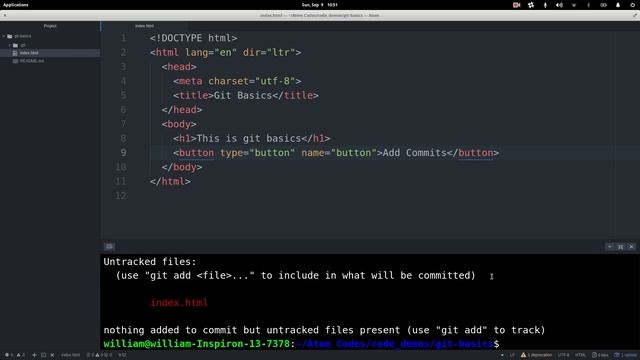Open the notifications bell icon
Image resolution: width=640 pixels, height=360 pixels.
618,5
